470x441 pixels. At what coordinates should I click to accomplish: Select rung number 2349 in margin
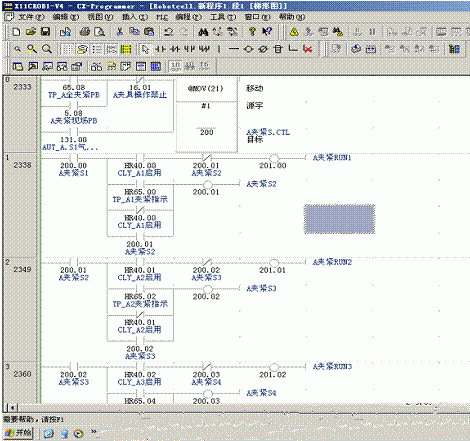tap(22, 269)
